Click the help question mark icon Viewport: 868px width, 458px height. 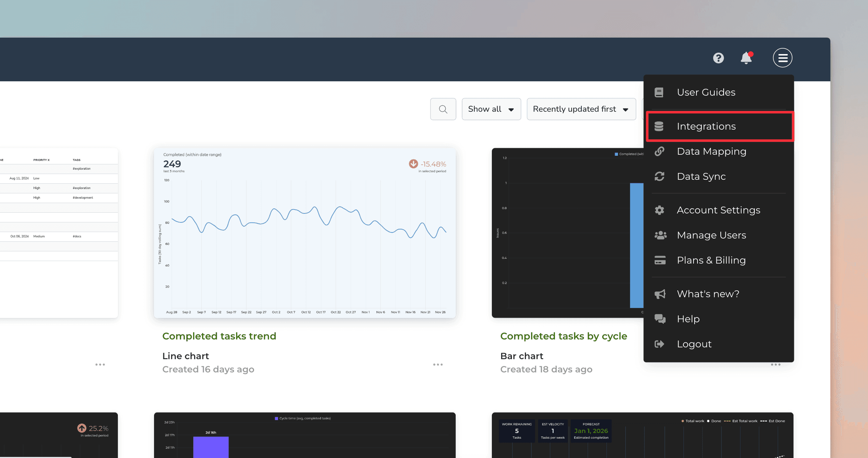pyautogui.click(x=718, y=58)
